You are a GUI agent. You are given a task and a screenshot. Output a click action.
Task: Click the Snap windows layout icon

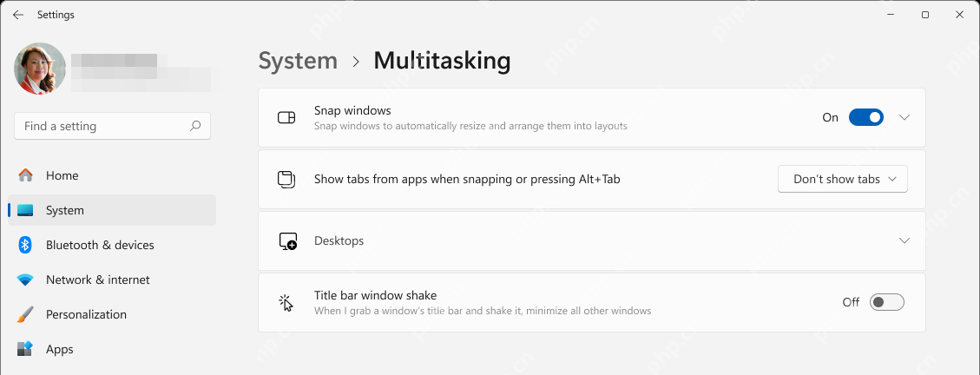286,117
